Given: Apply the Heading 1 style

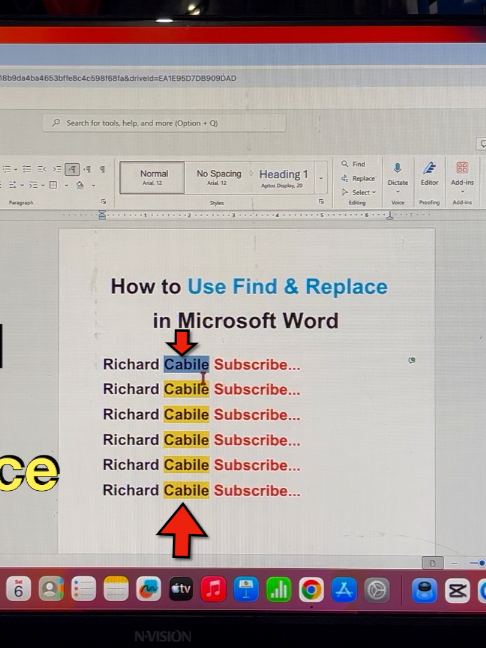Looking at the screenshot, I should coord(284,178).
